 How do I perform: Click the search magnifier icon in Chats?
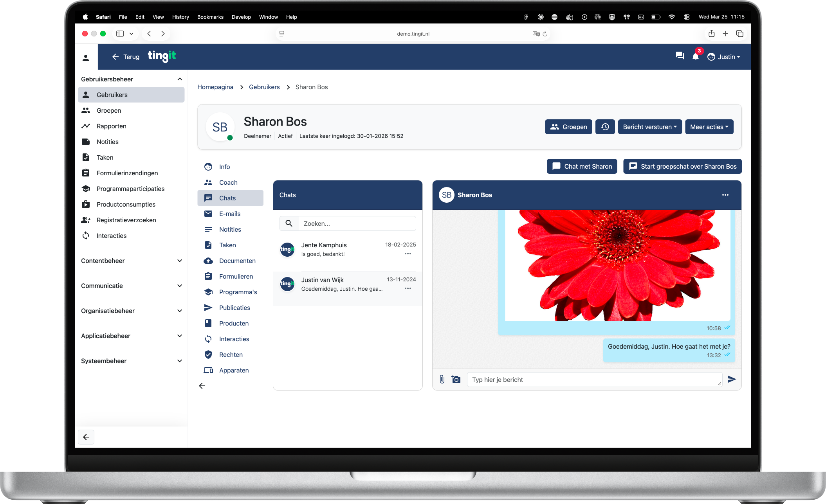pyautogui.click(x=289, y=223)
